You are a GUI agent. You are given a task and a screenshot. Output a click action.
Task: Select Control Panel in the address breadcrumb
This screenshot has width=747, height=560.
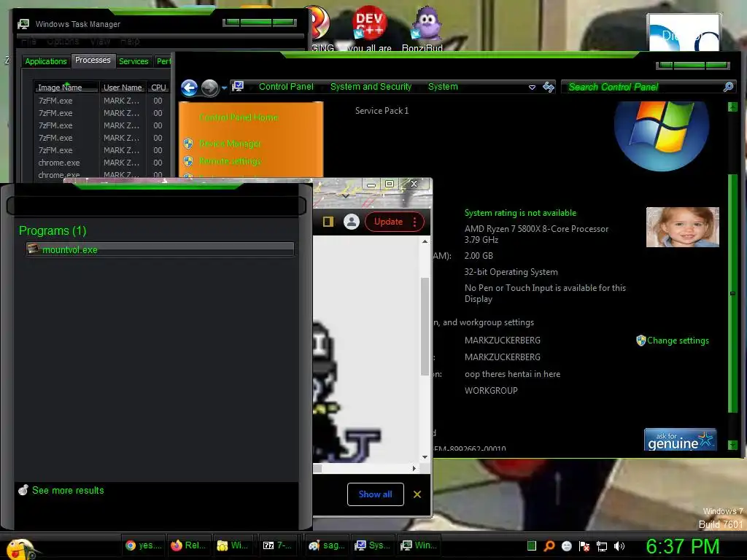[286, 87]
